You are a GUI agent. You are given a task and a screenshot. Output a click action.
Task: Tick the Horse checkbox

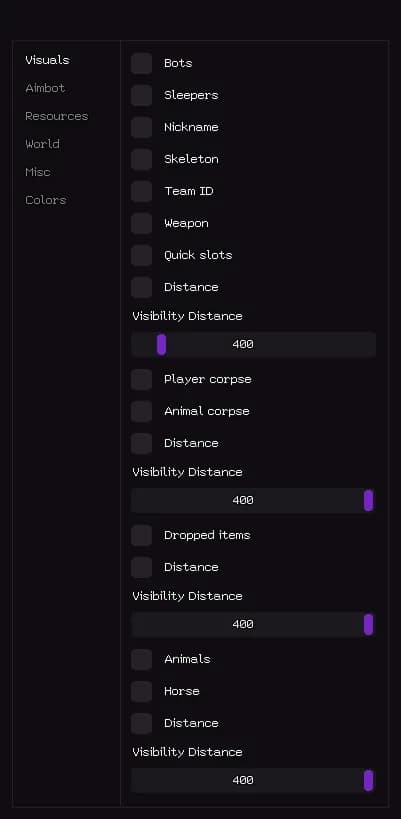(141, 692)
